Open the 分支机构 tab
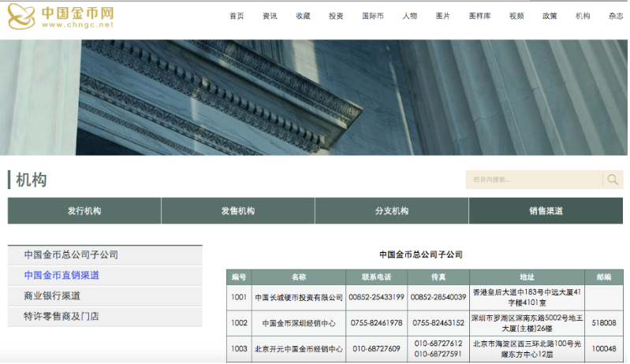 click(391, 211)
